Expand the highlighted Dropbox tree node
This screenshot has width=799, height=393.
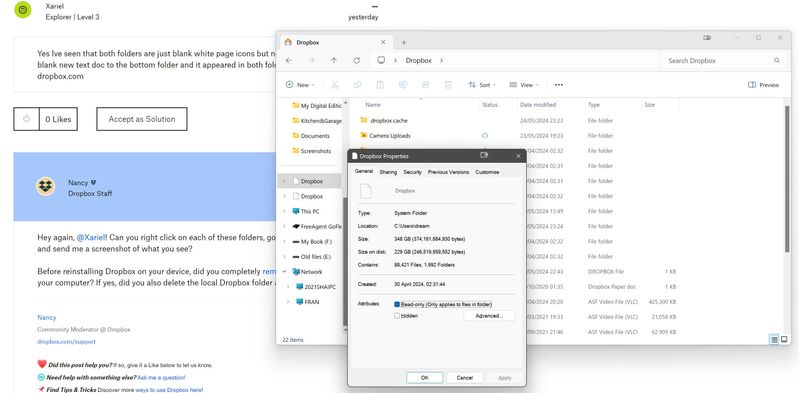pos(284,181)
